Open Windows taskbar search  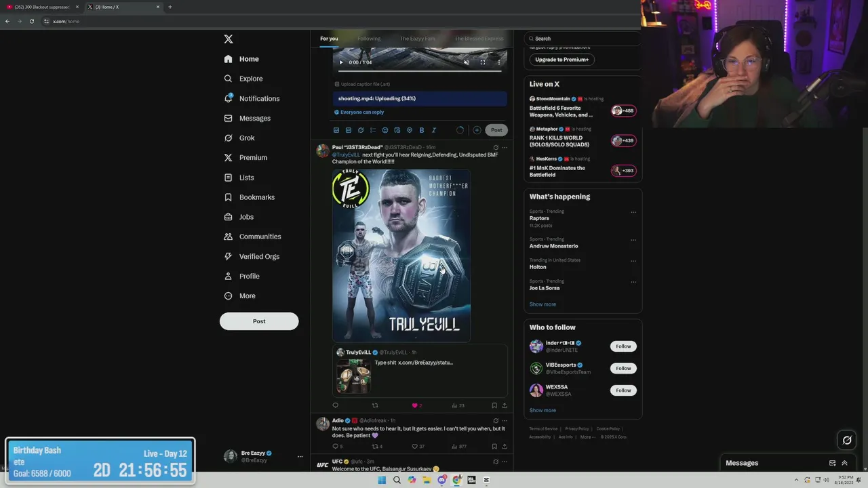coord(397,480)
